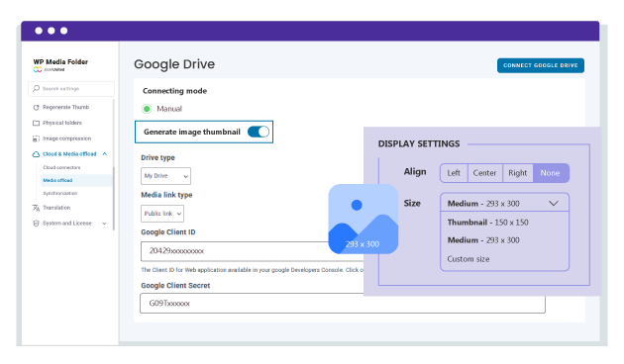Expand System and License chevron
The width and height of the screenshot is (624, 364).
(x=104, y=224)
